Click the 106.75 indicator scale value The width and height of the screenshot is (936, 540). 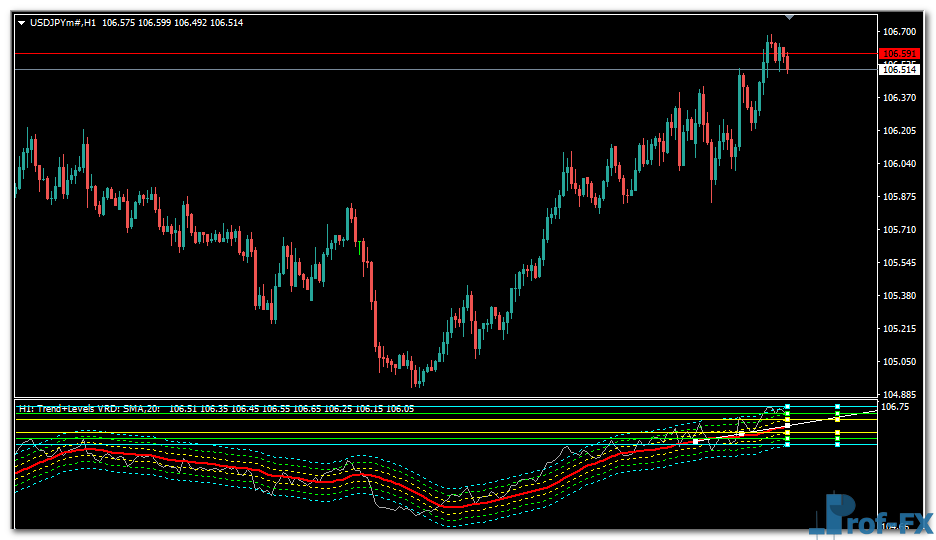pyautogui.click(x=894, y=407)
